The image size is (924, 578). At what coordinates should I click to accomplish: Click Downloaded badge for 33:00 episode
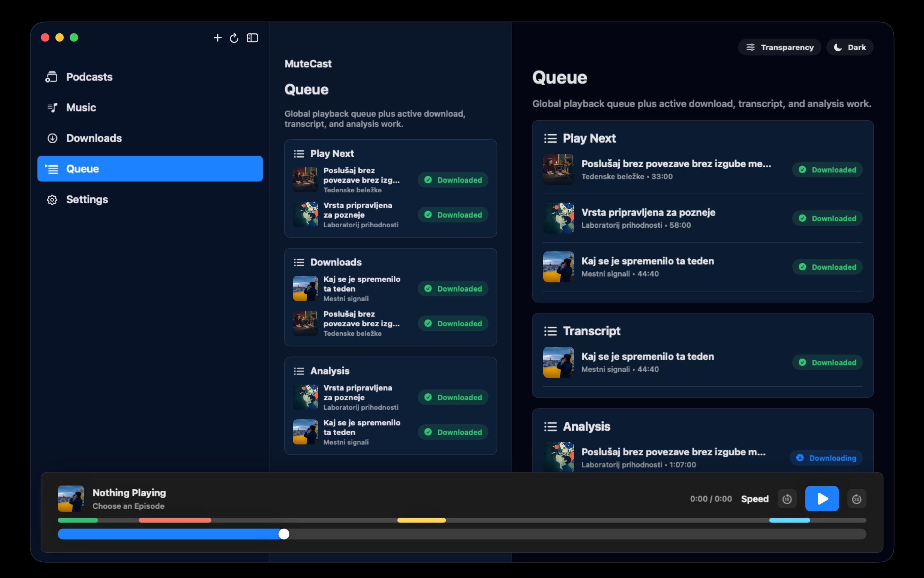click(827, 170)
